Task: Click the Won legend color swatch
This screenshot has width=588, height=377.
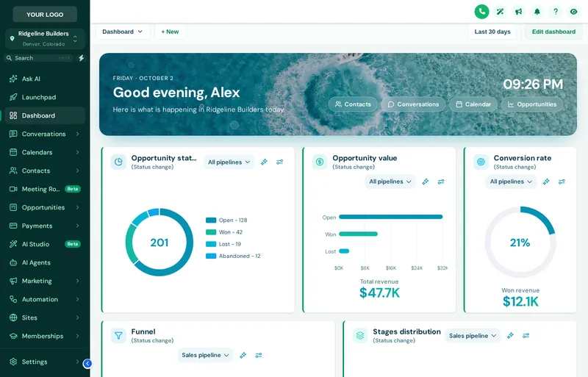Action: [x=211, y=232]
